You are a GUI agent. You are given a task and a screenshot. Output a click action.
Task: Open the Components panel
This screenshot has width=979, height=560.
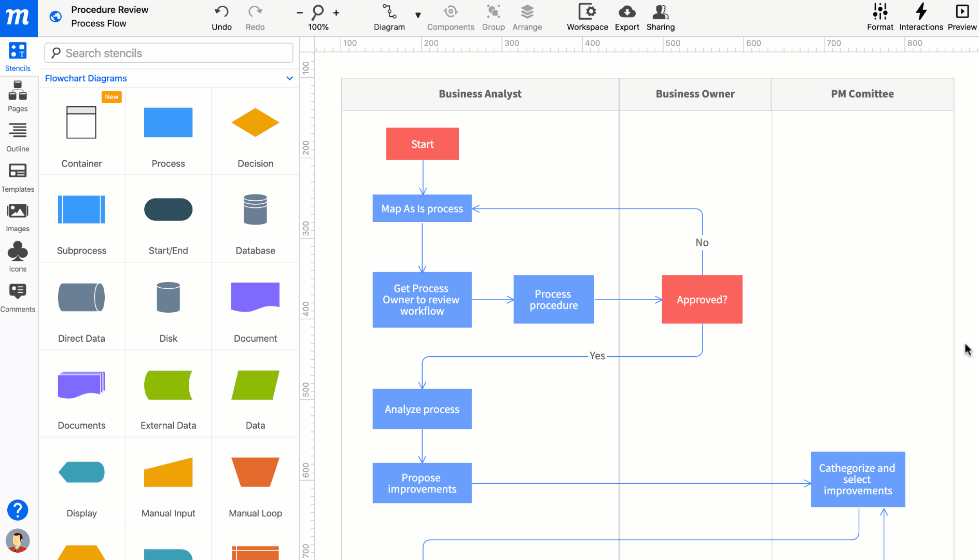coord(450,16)
